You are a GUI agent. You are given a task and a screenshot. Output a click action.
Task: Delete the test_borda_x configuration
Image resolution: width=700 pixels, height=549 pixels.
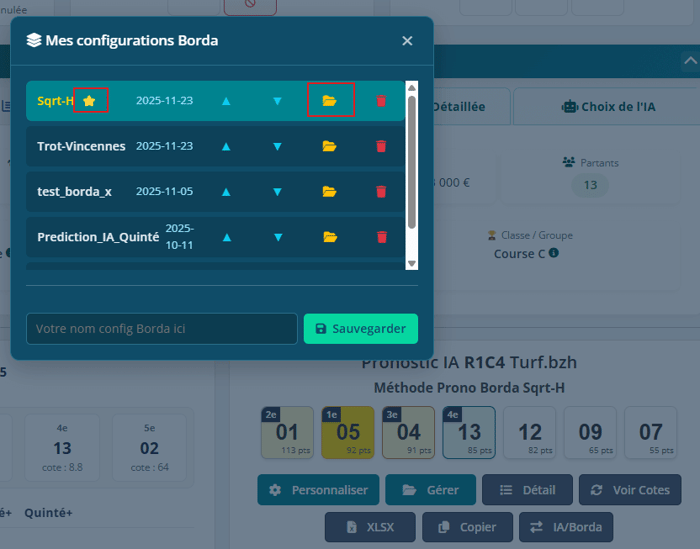381,191
